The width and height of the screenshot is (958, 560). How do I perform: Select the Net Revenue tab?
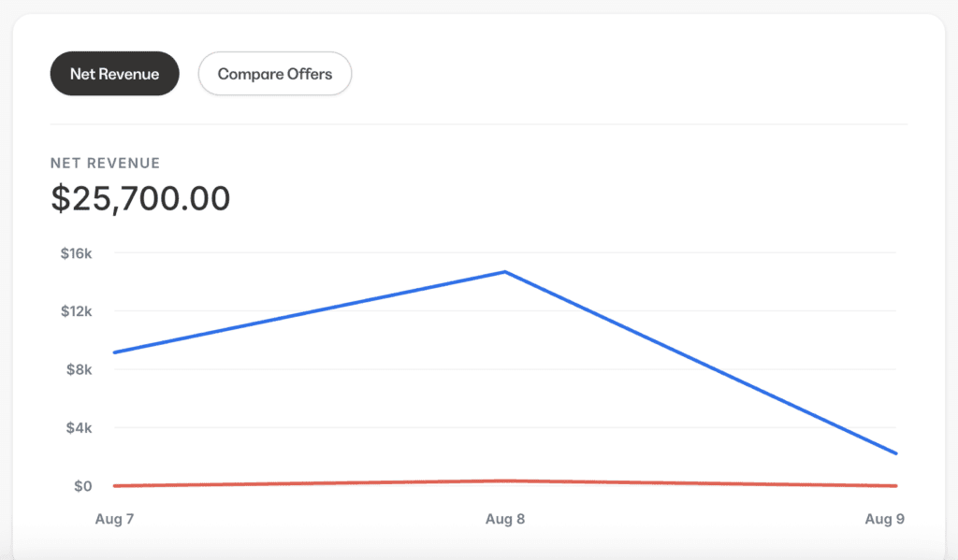(114, 73)
